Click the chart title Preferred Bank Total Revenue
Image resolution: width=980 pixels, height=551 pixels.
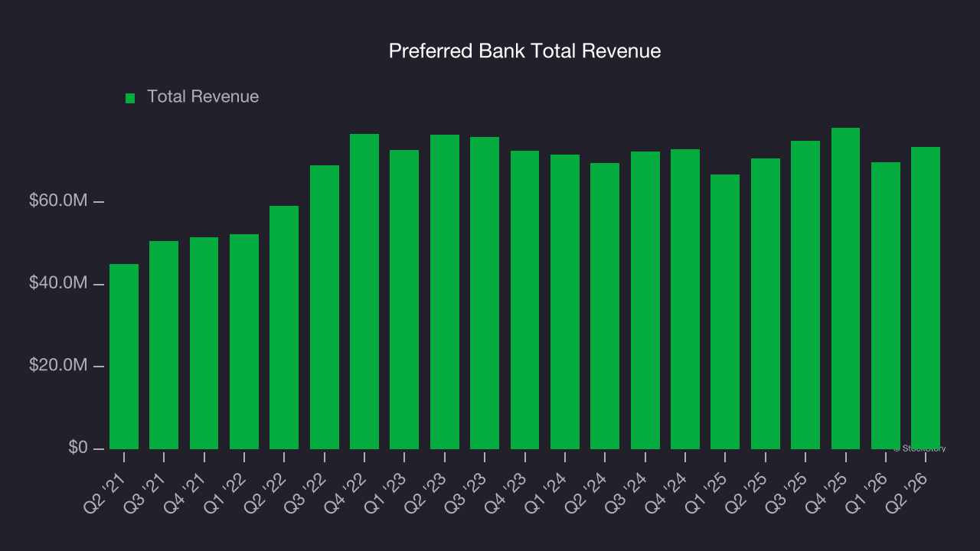(x=524, y=51)
